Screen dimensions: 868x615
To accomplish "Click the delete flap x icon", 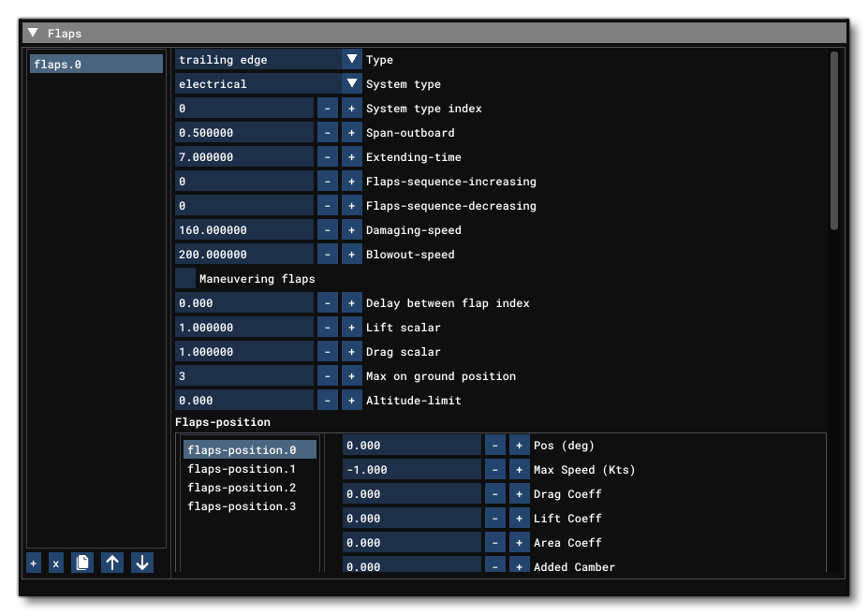I will pos(56,564).
